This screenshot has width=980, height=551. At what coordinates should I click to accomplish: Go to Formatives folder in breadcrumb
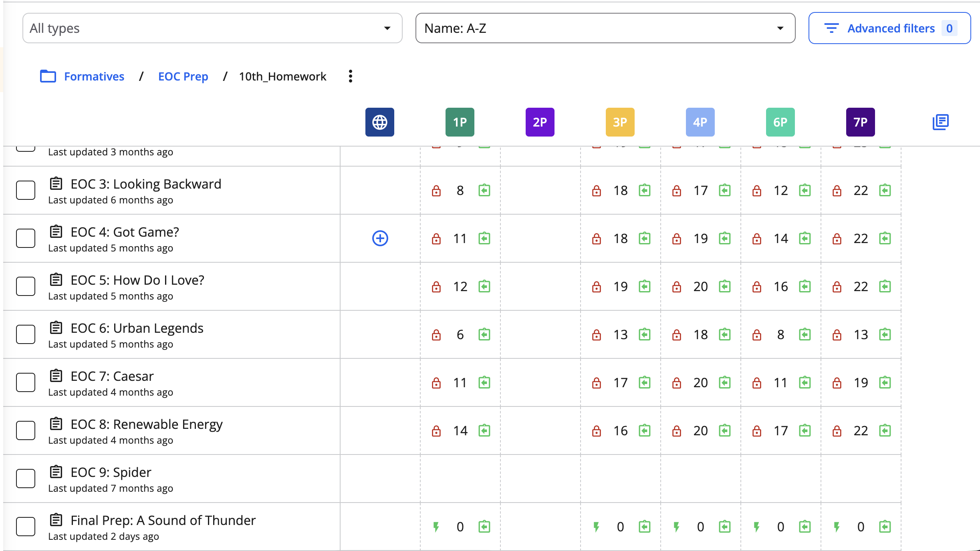pyautogui.click(x=94, y=76)
